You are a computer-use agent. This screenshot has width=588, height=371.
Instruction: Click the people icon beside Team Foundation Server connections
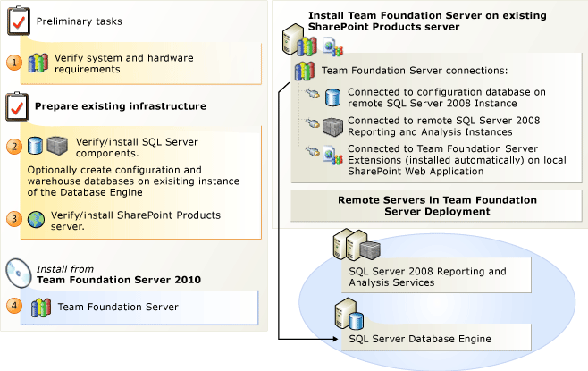(305, 71)
